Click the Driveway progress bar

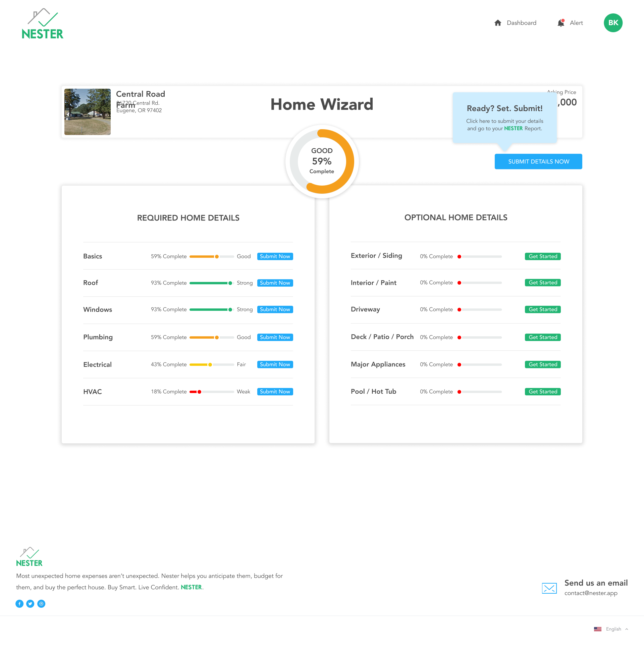(x=480, y=309)
